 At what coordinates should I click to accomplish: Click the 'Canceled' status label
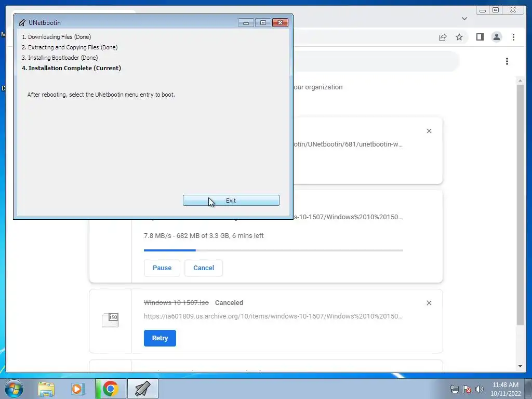(229, 303)
